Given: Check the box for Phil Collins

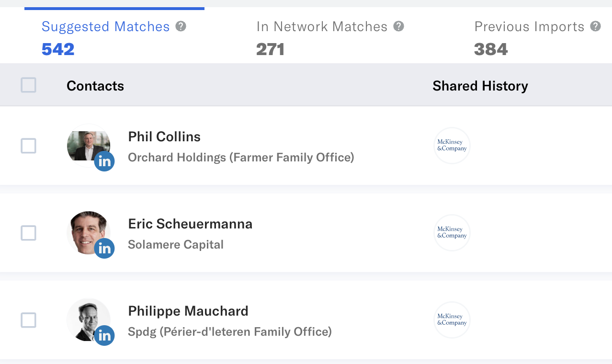Looking at the screenshot, I should point(29,146).
